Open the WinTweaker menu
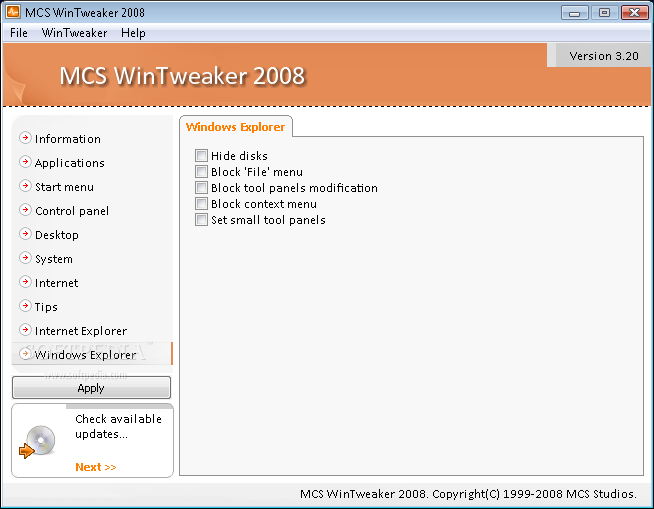This screenshot has width=654, height=509. tap(75, 33)
